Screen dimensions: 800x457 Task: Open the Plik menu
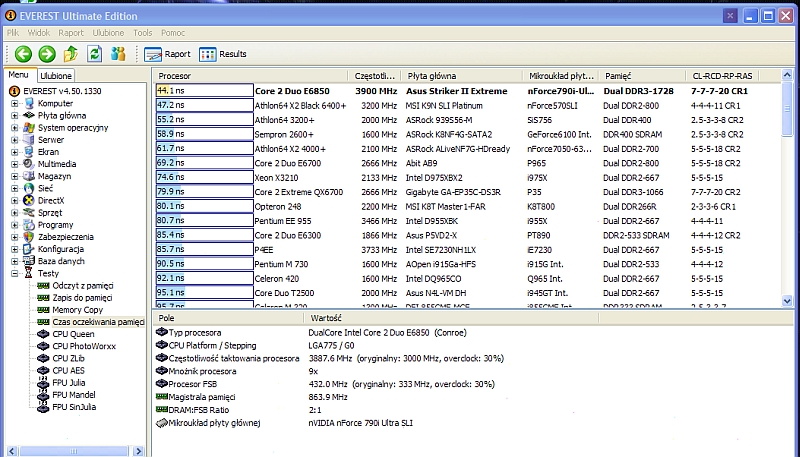[x=13, y=33]
